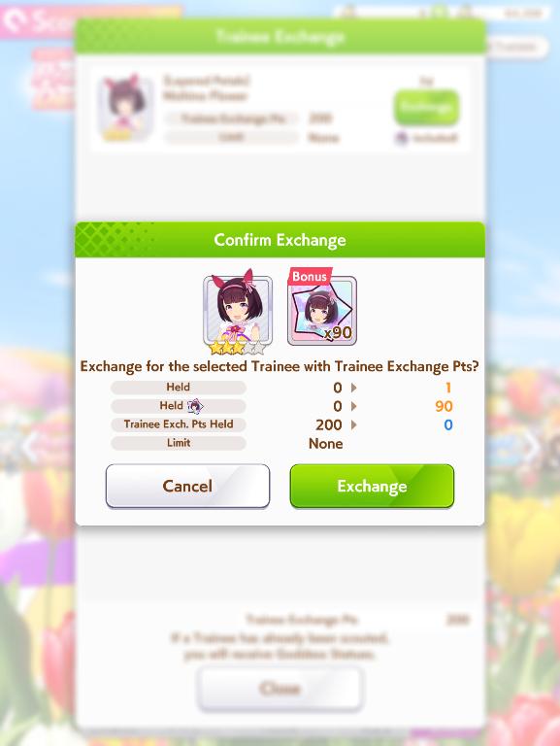
Task: Click the red Bonus tag
Action: click(310, 277)
